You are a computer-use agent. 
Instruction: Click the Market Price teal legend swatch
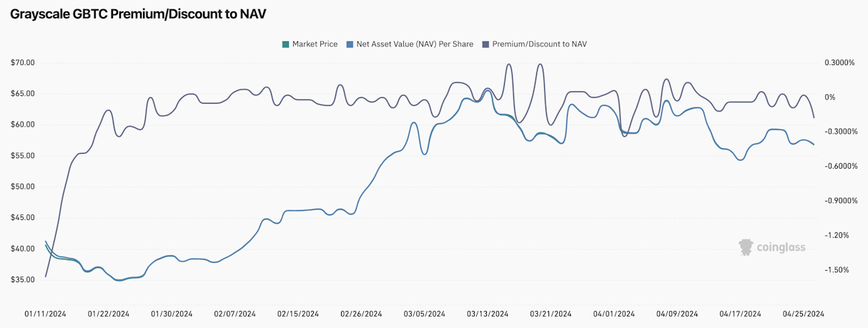point(286,44)
